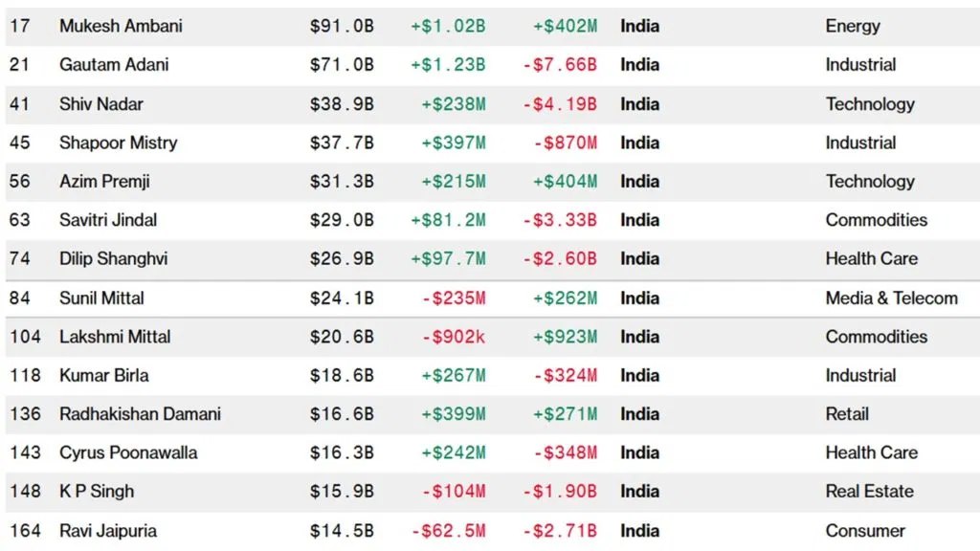Select Dilip Shanghvi's name

pyautogui.click(x=113, y=258)
